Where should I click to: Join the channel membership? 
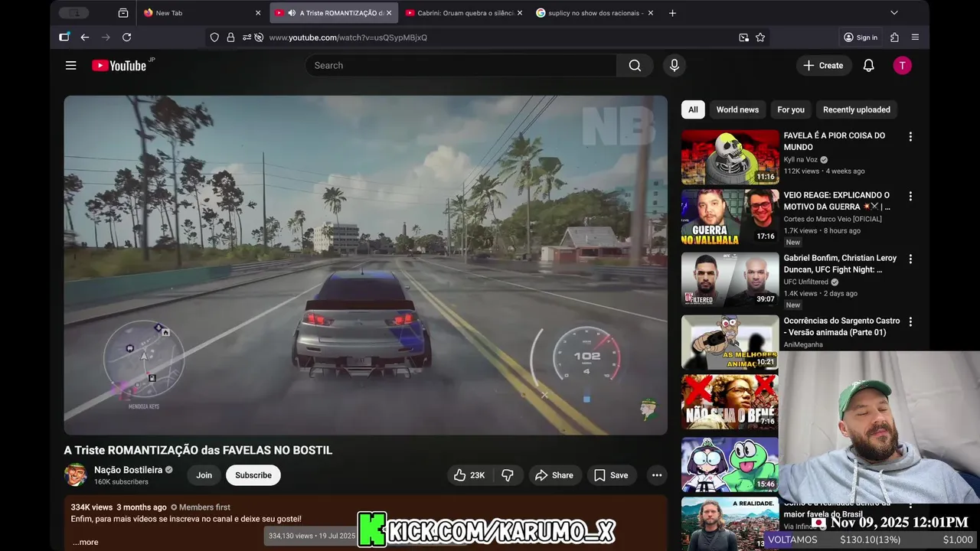click(x=204, y=475)
